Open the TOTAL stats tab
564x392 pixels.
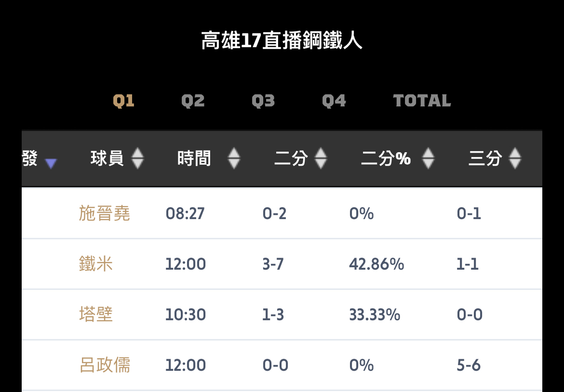[x=422, y=101]
